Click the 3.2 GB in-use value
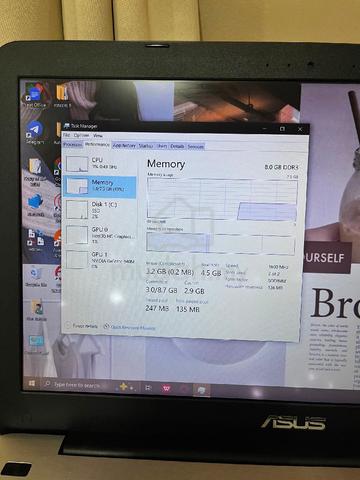 [170, 272]
